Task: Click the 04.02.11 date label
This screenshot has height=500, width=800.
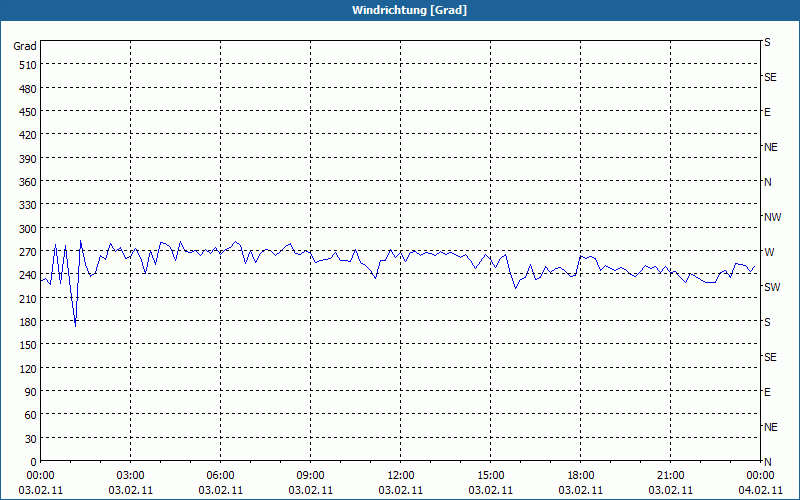Action: [x=760, y=490]
